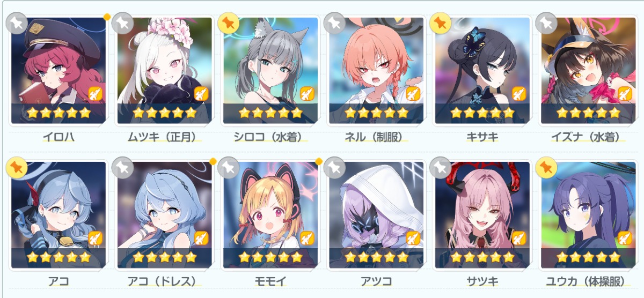Viewport: 644px width, 298px height.
Task: Click the weapon badge on イズナ(水着)
Action: click(x=625, y=94)
